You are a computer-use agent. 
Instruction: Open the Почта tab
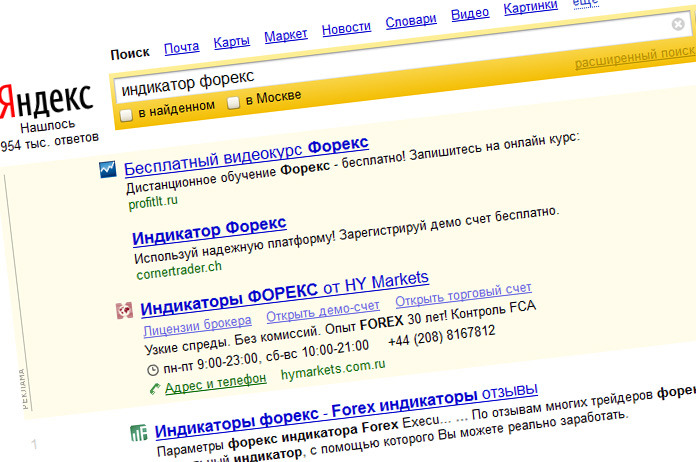coord(182,47)
